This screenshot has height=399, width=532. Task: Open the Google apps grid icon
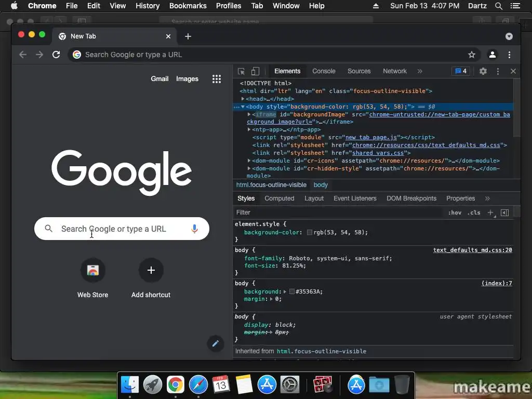(x=217, y=79)
